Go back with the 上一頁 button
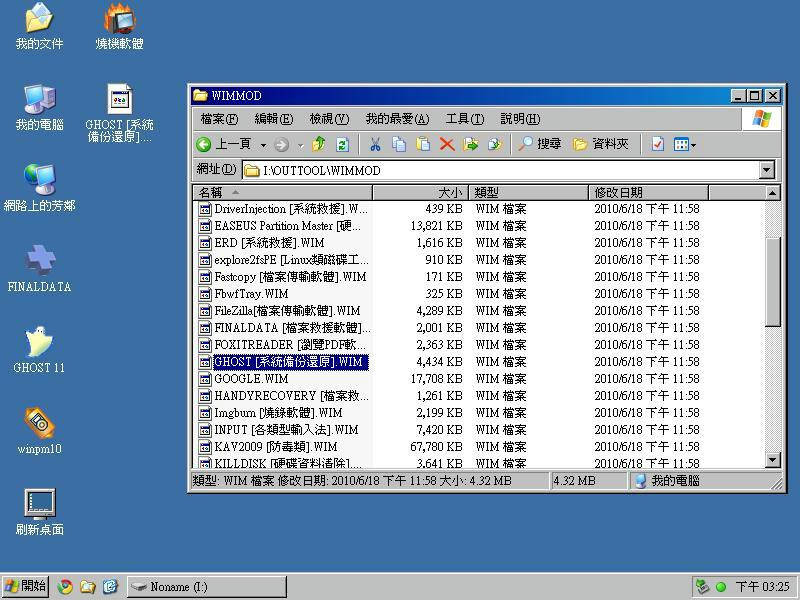The height and width of the screenshot is (600, 800). coord(224,144)
